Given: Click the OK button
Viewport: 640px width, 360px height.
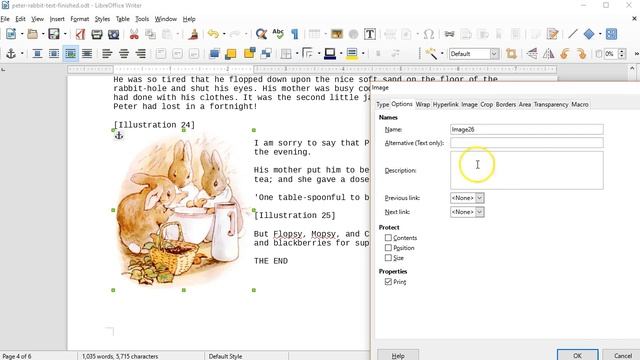Looking at the screenshot, I should 577,355.
